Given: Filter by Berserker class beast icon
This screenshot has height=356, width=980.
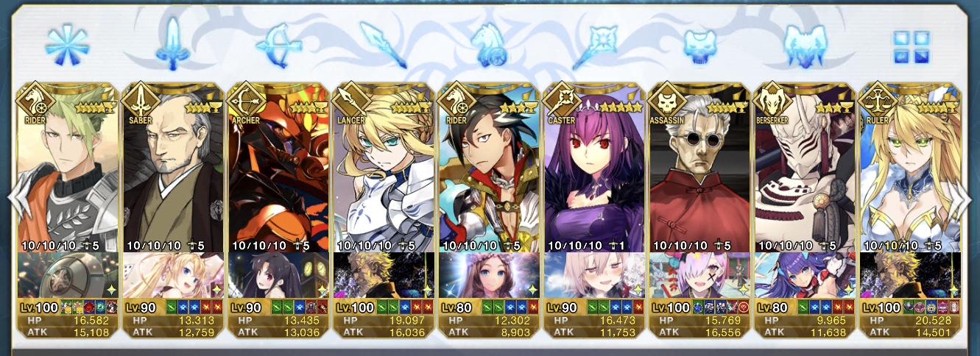Looking at the screenshot, I should pyautogui.click(x=805, y=44).
